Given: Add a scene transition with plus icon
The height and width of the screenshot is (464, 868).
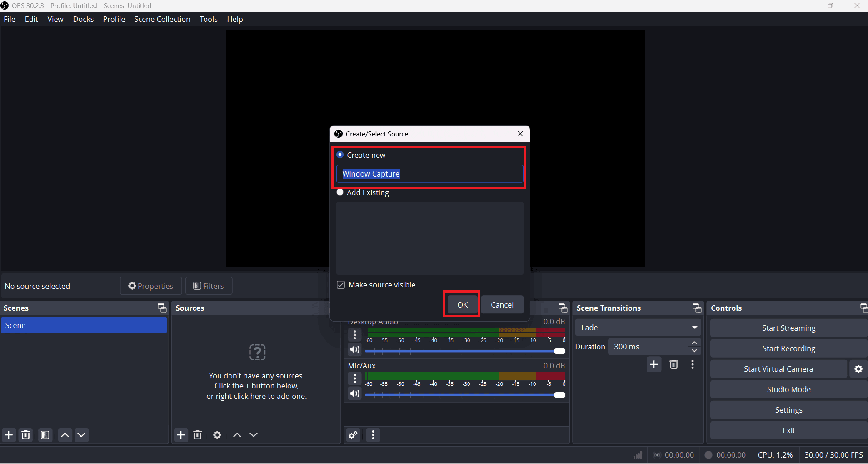Looking at the screenshot, I should click(x=654, y=364).
